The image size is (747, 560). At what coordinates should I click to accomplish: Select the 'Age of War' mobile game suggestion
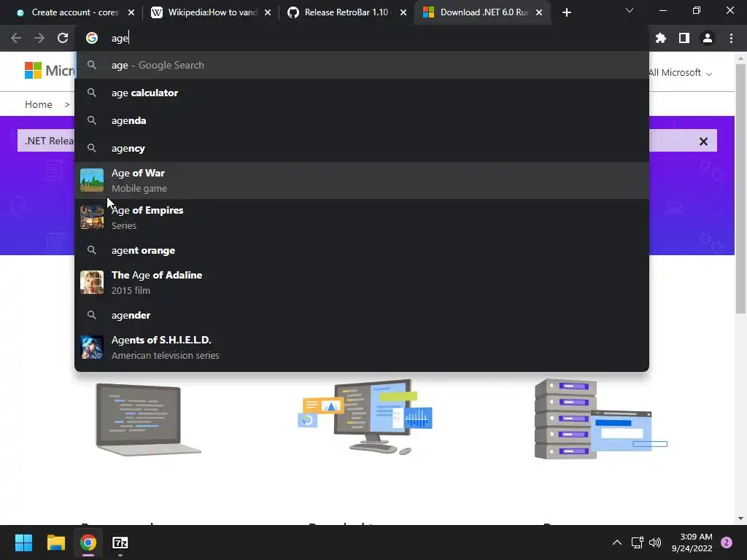(x=362, y=181)
